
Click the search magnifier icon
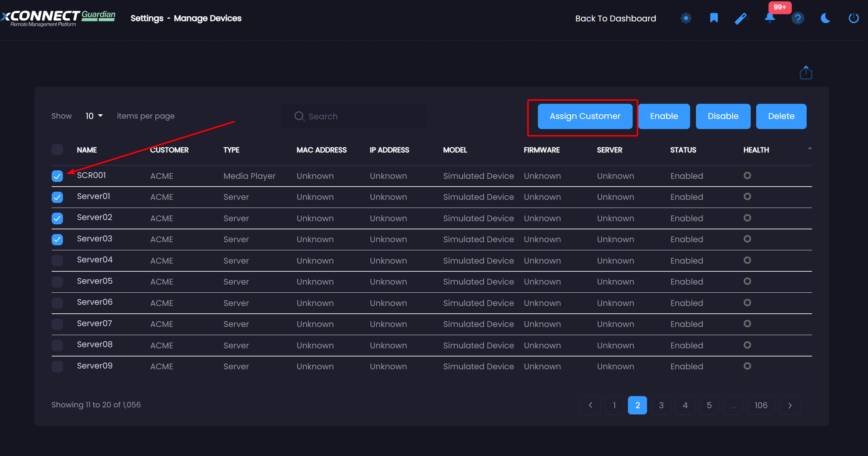(x=299, y=116)
